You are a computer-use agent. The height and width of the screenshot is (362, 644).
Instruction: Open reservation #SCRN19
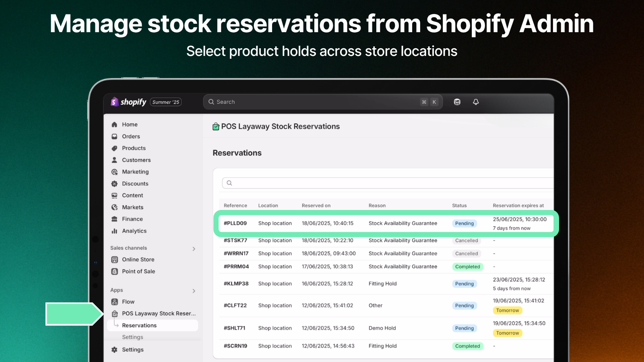[235, 346]
